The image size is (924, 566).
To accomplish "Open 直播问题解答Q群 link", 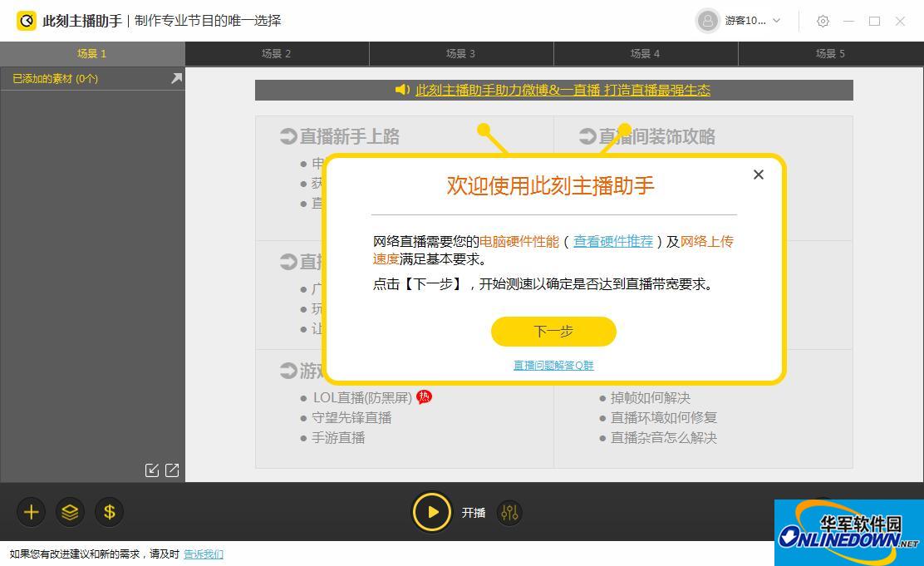I will [553, 366].
